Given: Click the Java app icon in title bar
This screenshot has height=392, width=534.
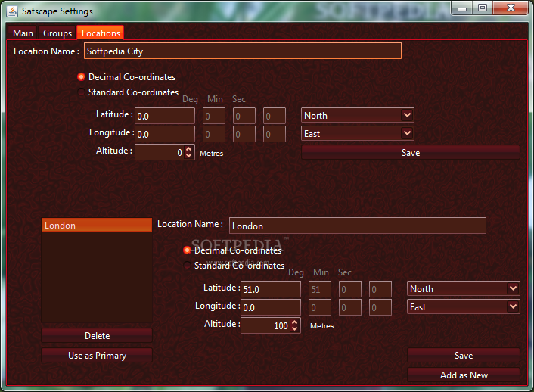Looking at the screenshot, I should (x=12, y=11).
